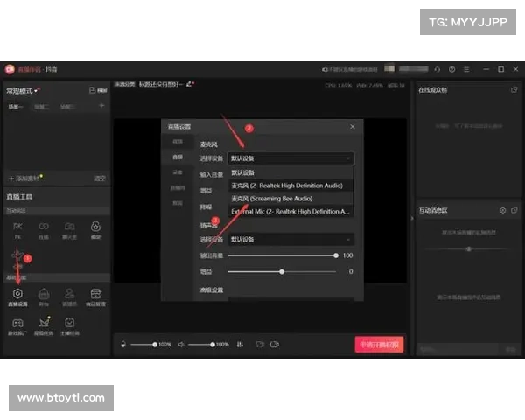Click the camera record icon in bottom bar
The image size is (525, 420).
coord(260,344)
